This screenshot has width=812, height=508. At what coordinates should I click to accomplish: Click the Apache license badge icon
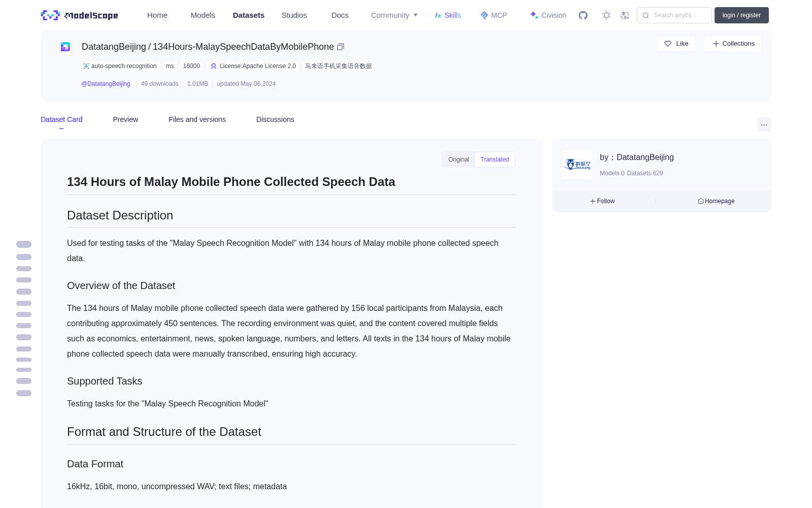[214, 66]
